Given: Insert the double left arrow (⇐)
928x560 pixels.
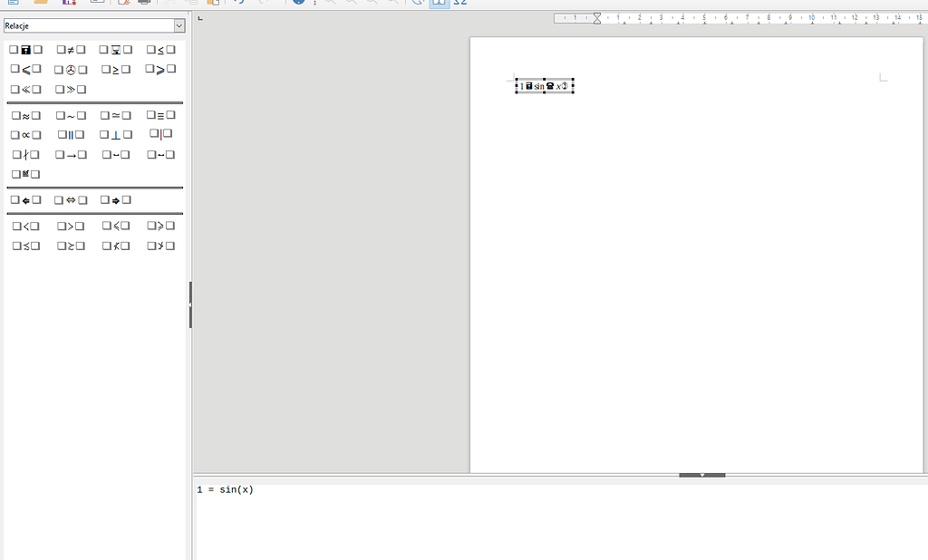Looking at the screenshot, I should click(x=25, y=200).
